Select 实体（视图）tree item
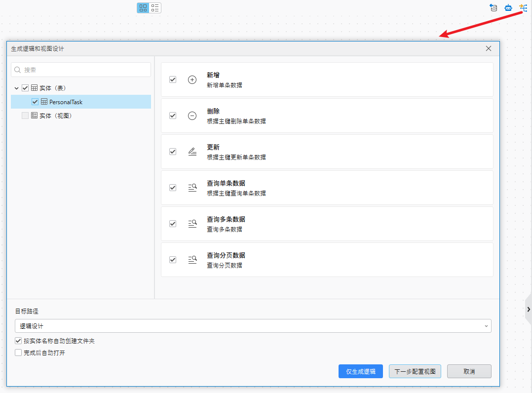532x393 pixels. tap(56, 116)
